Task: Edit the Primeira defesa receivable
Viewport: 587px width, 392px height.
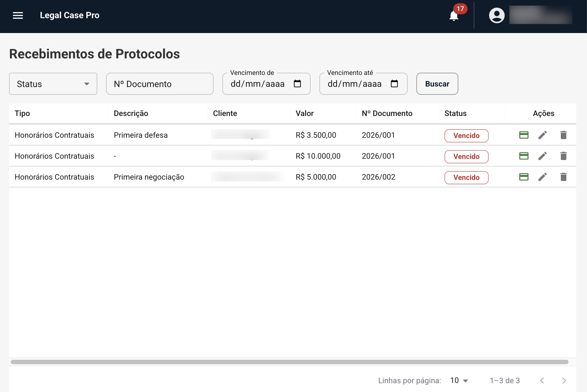Action: click(x=542, y=135)
